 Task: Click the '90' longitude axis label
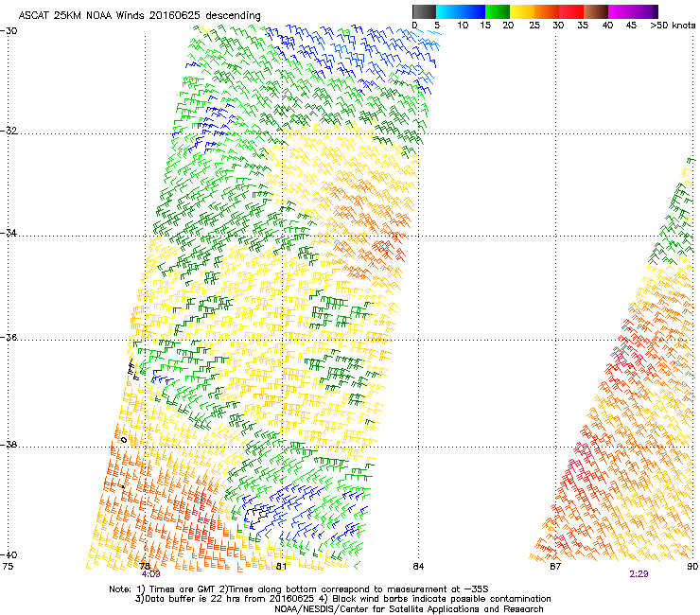pyautogui.click(x=692, y=567)
